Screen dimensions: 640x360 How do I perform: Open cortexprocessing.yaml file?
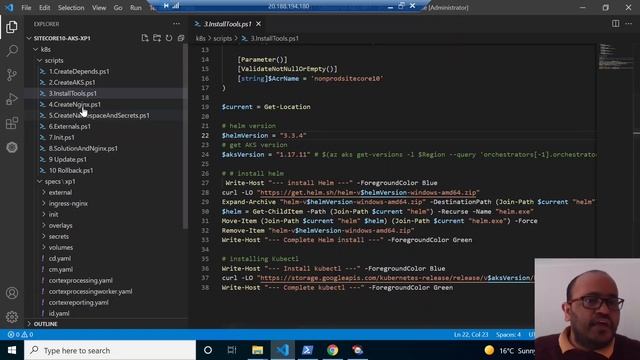80,280
